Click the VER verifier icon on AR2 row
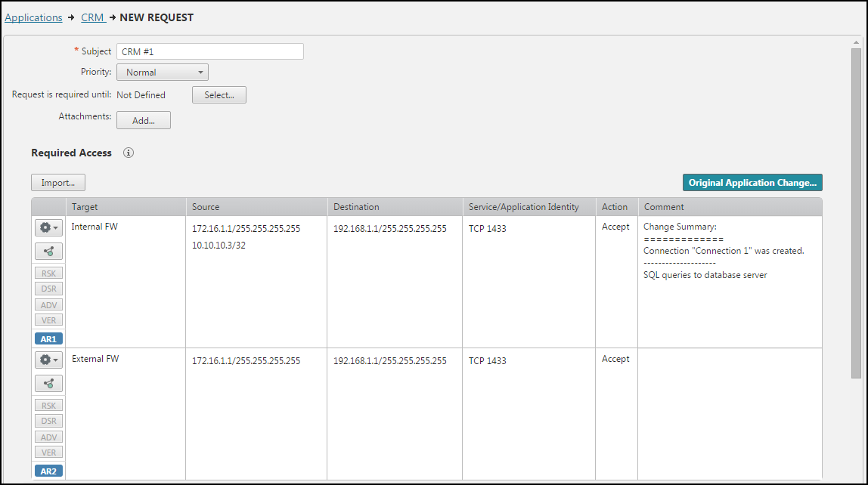 (x=48, y=452)
